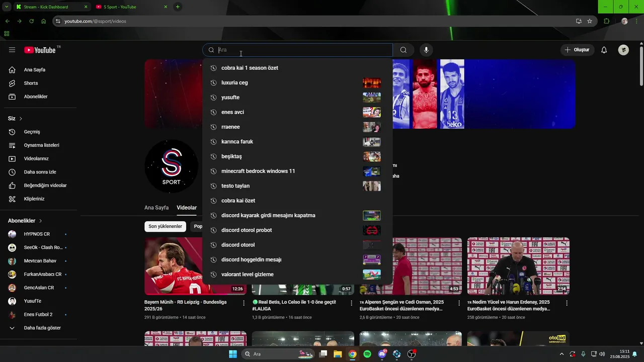The height and width of the screenshot is (362, 644).
Task: Open options for Bayern Münih video
Action: [x=244, y=303]
